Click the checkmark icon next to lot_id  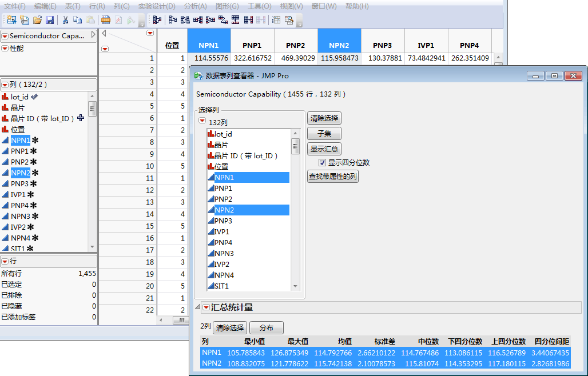click(34, 97)
